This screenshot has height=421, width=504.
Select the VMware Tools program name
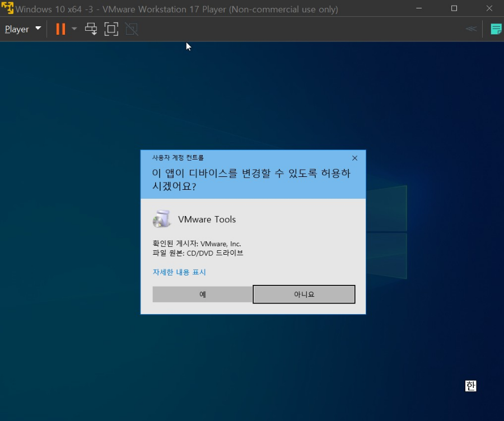(x=207, y=219)
